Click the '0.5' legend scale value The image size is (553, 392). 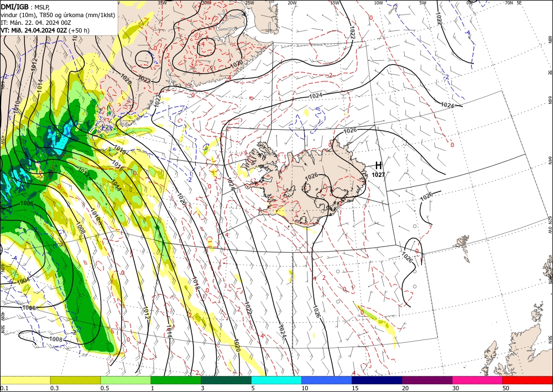(105, 388)
